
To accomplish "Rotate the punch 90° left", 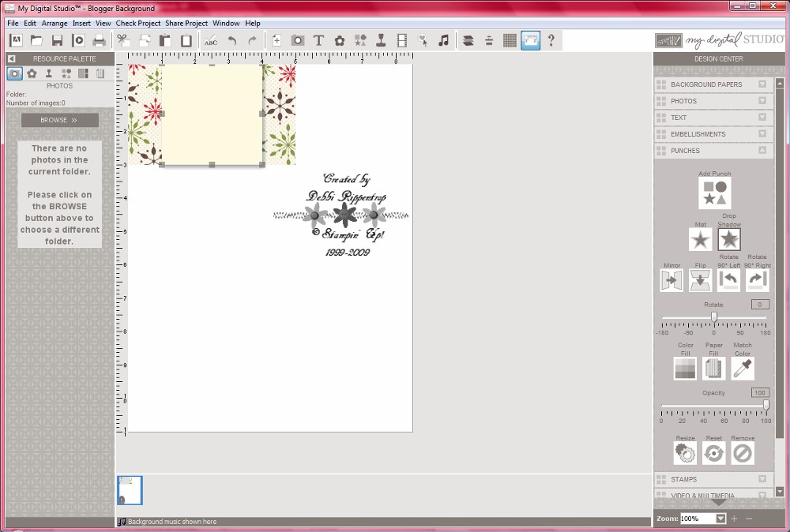I will pos(728,280).
